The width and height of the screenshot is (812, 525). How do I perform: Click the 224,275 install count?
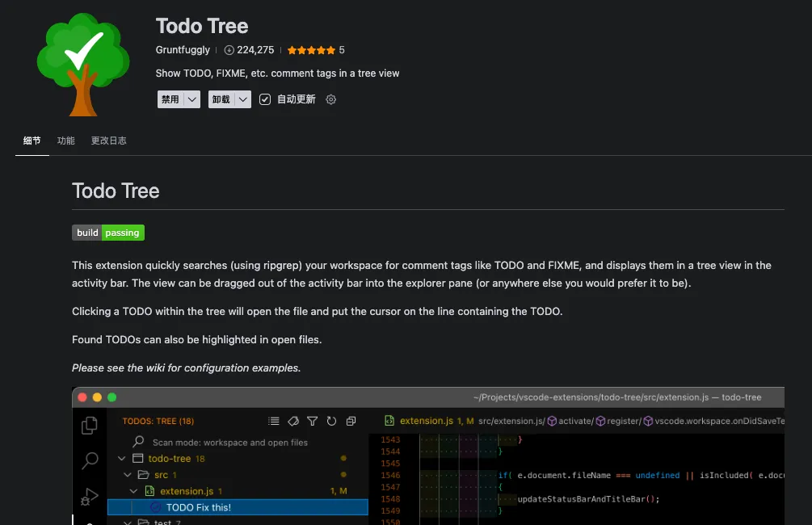tap(255, 50)
